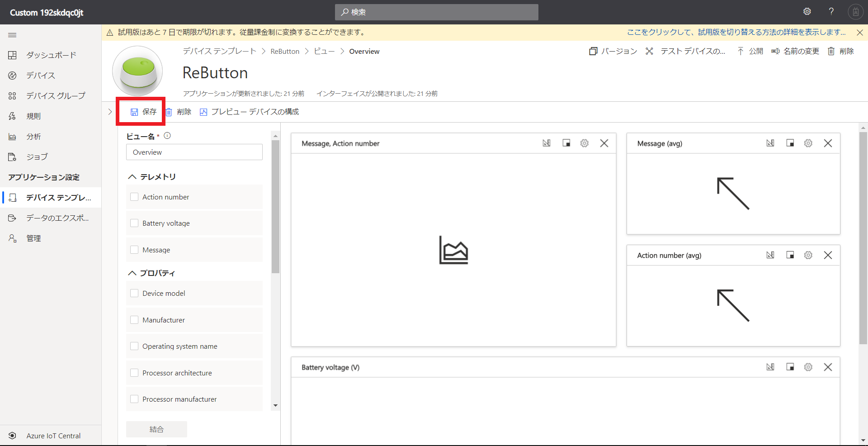The width and height of the screenshot is (868, 446).
Task: Click the ビュー名 Overview text field
Action: point(194,152)
